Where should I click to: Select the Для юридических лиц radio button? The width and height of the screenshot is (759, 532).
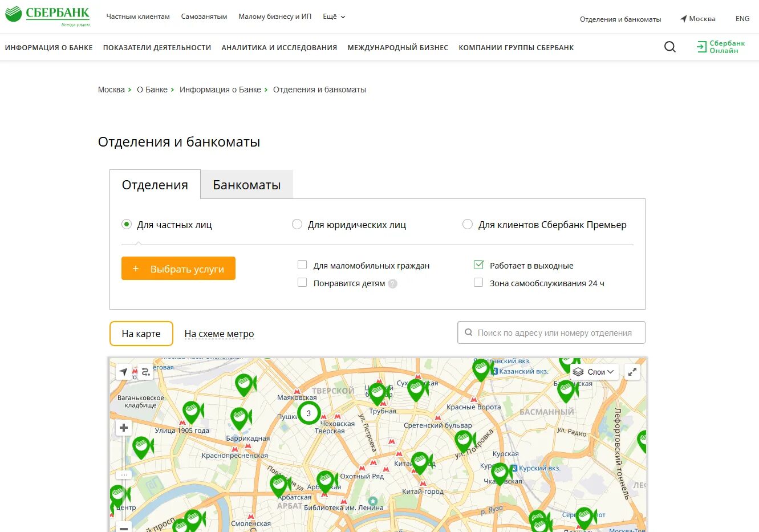tap(297, 224)
